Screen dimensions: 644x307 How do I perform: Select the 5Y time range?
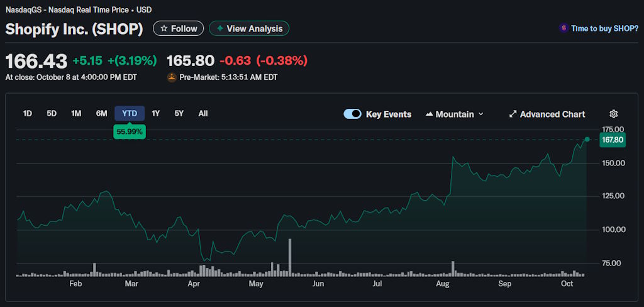(x=179, y=114)
